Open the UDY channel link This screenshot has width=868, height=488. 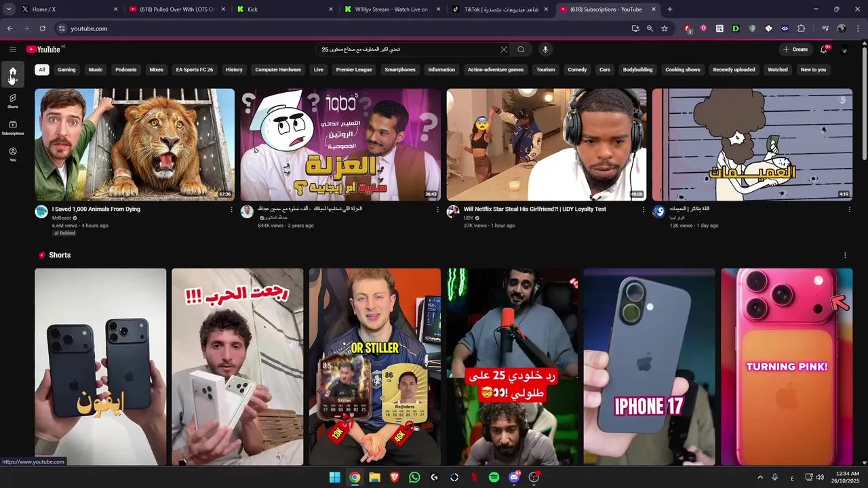(469, 218)
